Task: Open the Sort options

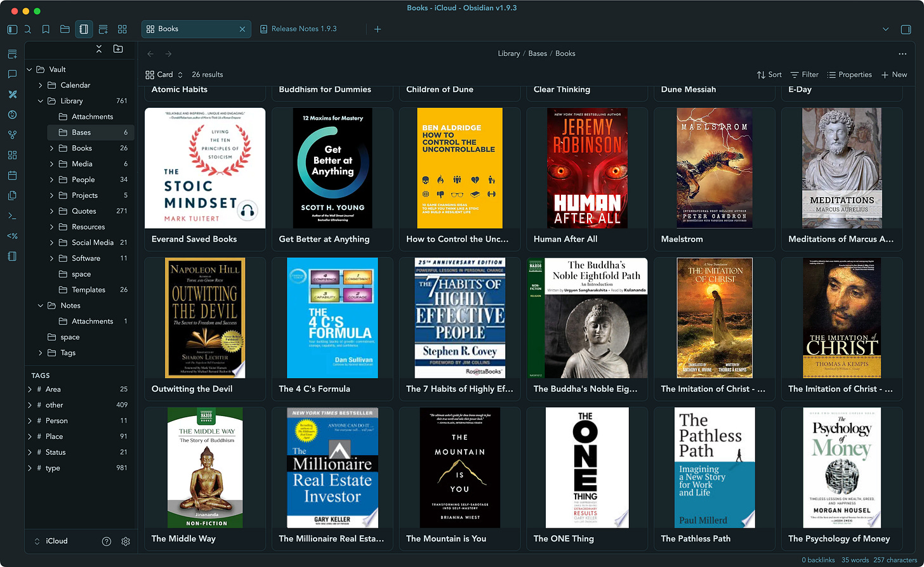Action: (769, 75)
